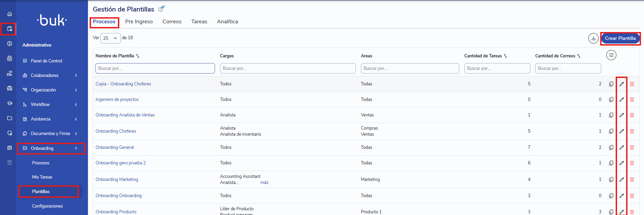This screenshot has height=215, width=644.
Task: Edit Onboarding Marketing template
Action: click(621, 180)
